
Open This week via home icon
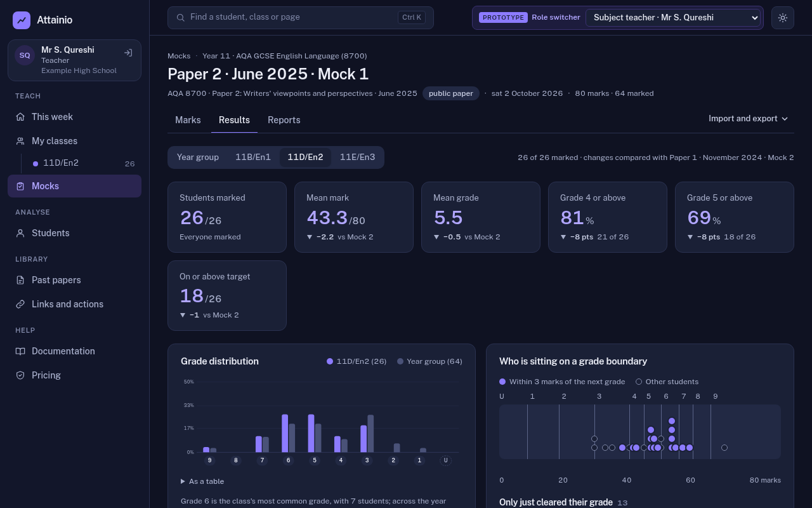click(20, 117)
